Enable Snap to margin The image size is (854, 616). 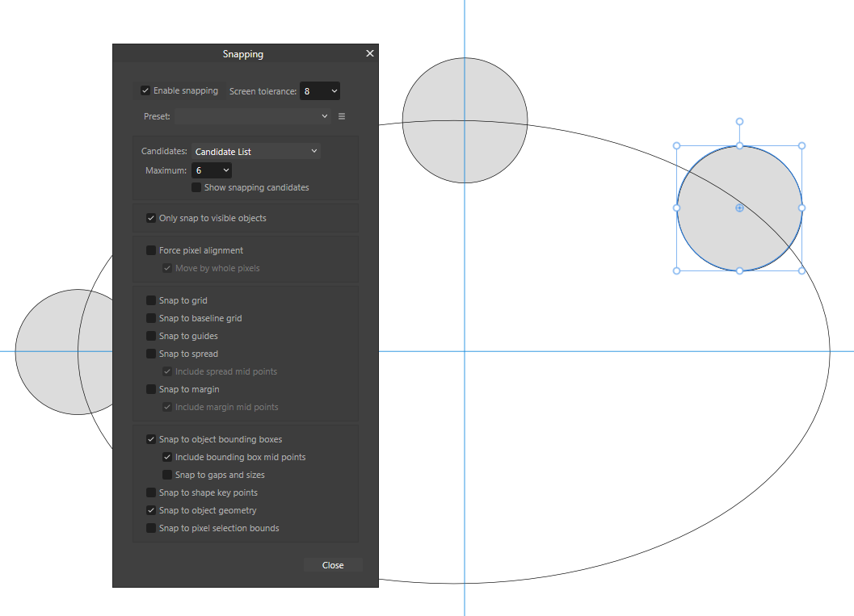[x=151, y=388]
